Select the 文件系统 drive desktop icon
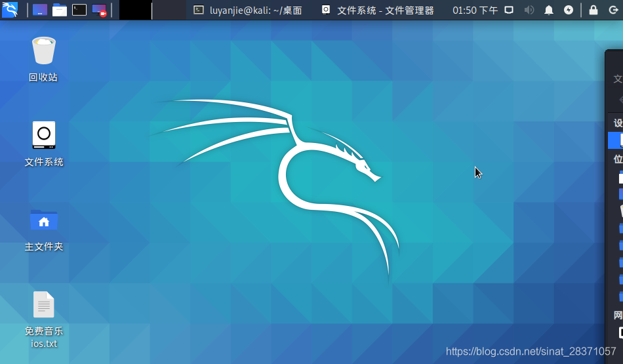This screenshot has width=623, height=364. pyautogui.click(x=44, y=144)
